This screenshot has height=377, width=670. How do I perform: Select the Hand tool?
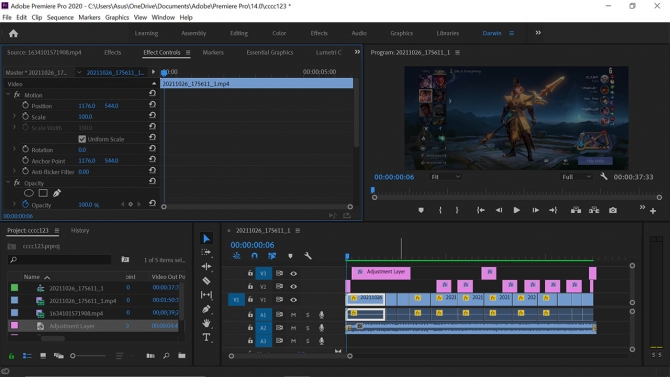pos(206,323)
